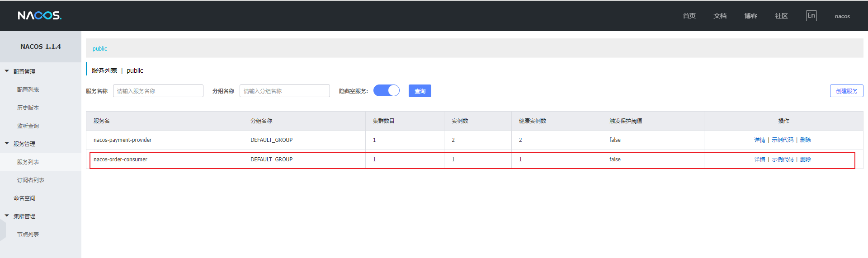Open 订阅者列表 in the sidebar

click(x=31, y=180)
